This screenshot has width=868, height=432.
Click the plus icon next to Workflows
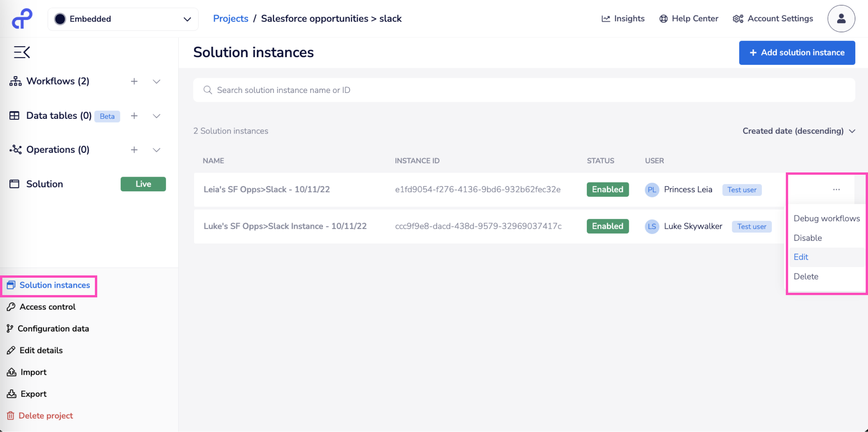[134, 81]
